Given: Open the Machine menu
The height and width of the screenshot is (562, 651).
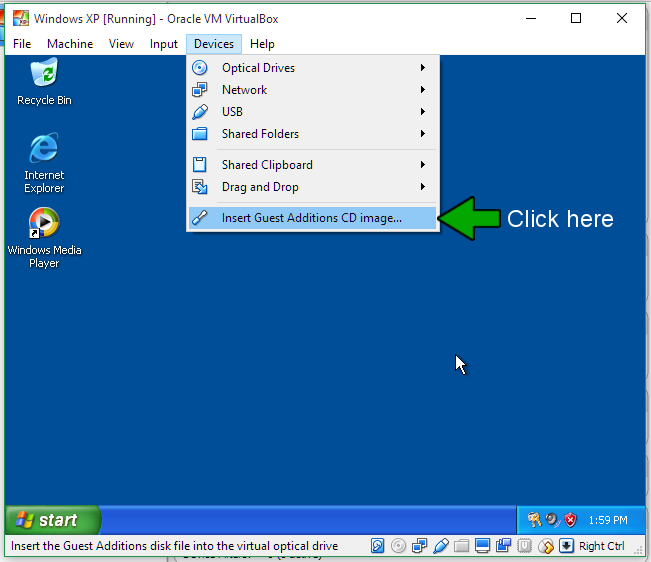Looking at the screenshot, I should coord(70,44).
